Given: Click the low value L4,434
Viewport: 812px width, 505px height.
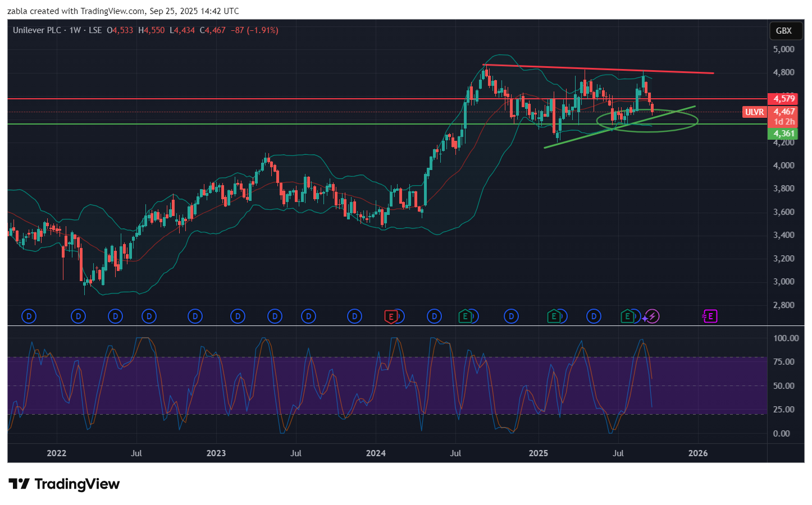Looking at the screenshot, I should click(x=183, y=30).
